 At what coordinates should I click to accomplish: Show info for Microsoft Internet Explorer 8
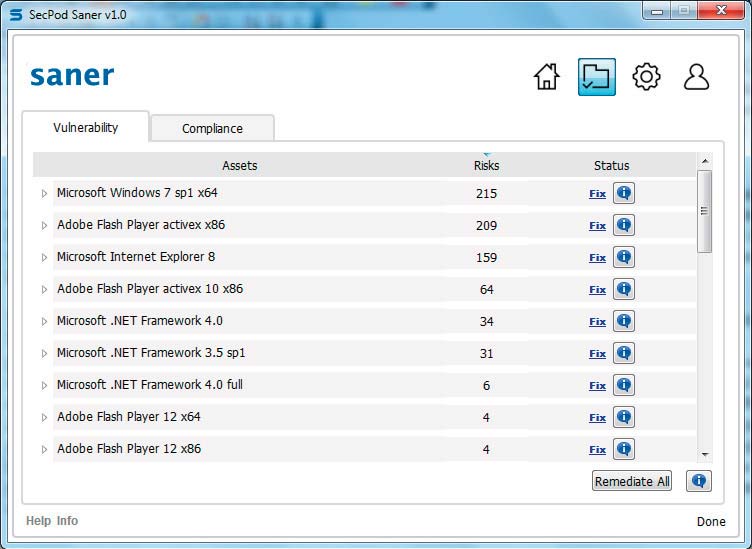(x=623, y=257)
